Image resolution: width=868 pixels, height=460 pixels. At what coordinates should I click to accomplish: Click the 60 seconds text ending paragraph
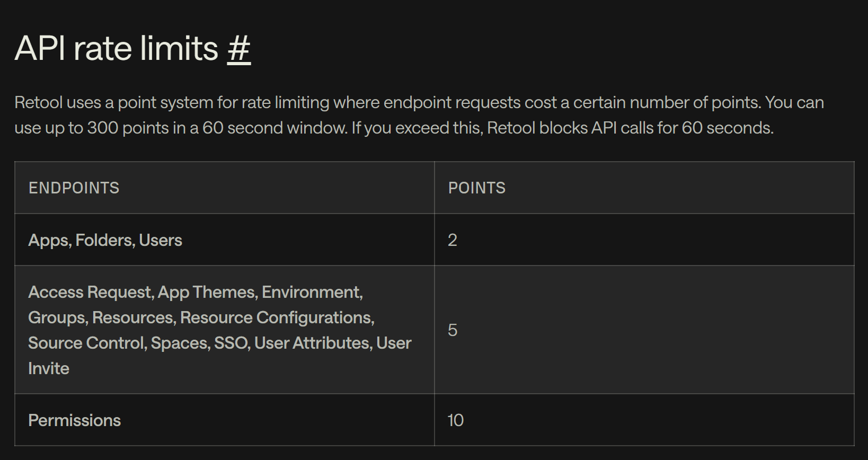click(x=727, y=128)
